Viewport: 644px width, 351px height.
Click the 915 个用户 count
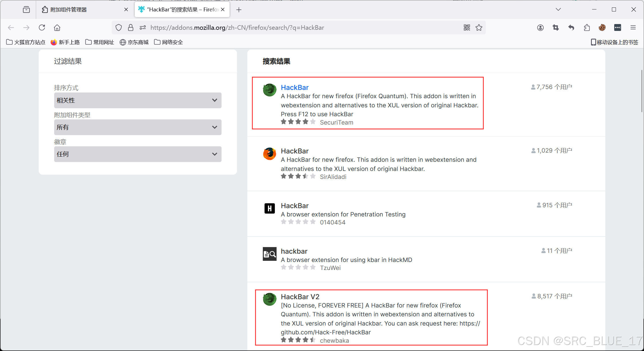point(554,205)
